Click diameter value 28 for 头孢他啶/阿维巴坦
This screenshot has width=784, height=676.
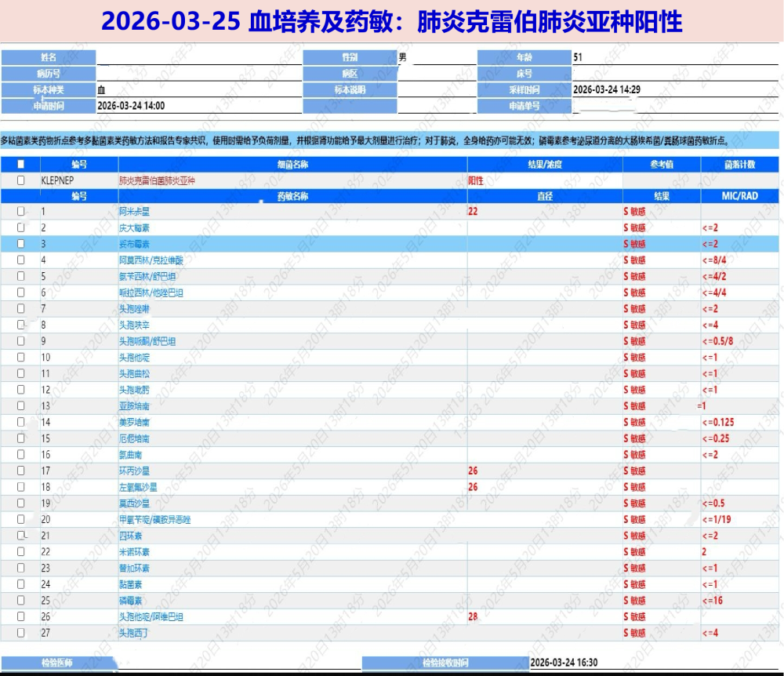[473, 616]
